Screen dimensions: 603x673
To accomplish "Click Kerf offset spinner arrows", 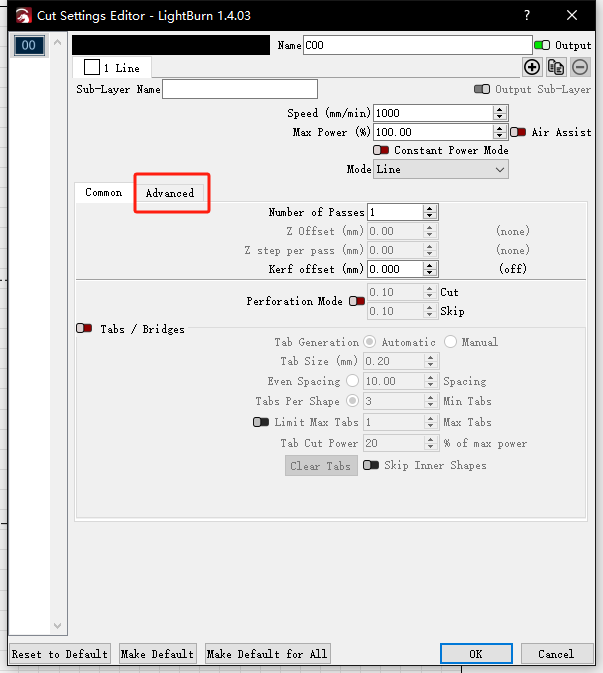I will pos(430,269).
